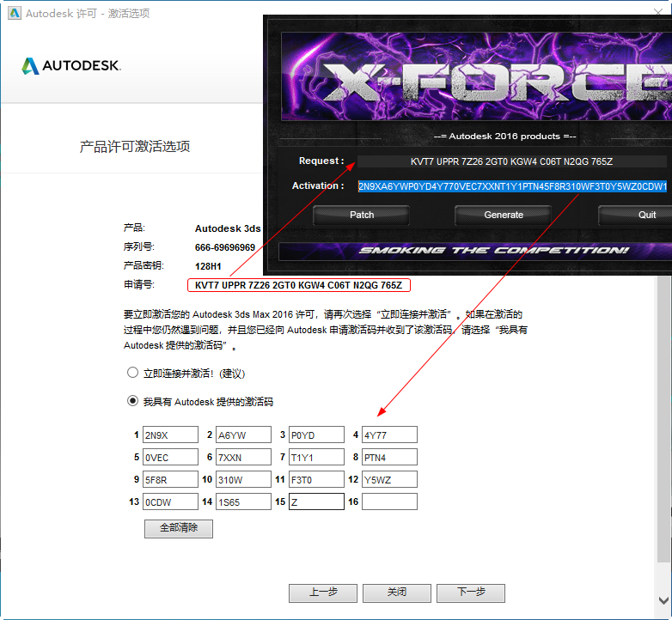The width and height of the screenshot is (672, 620).
Task: Click the 上一步 previous step button
Action: tap(323, 593)
